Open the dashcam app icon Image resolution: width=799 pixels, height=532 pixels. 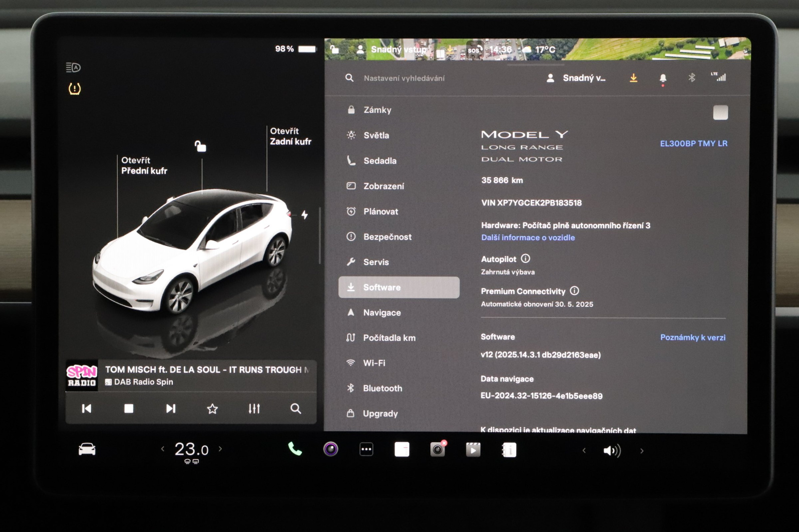pos(437,449)
